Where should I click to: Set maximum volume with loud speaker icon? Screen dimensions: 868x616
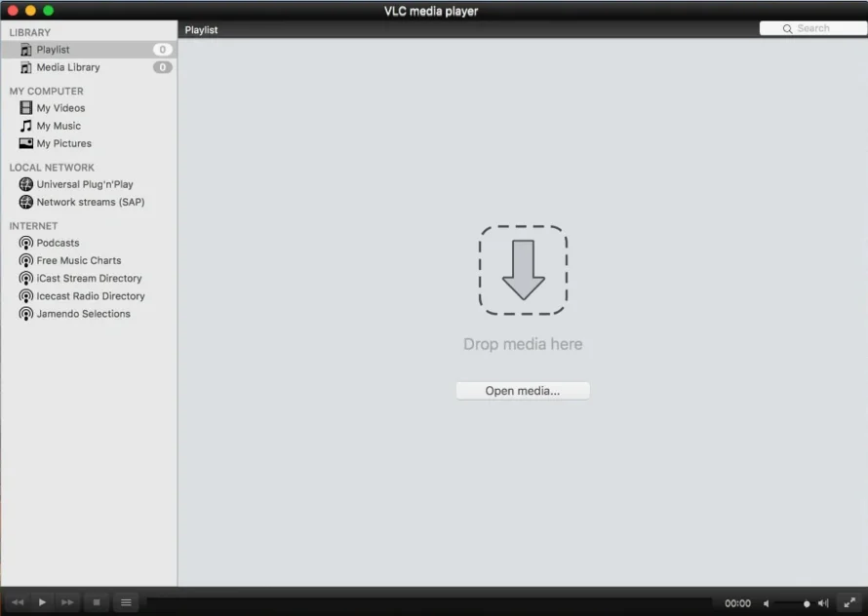823,603
